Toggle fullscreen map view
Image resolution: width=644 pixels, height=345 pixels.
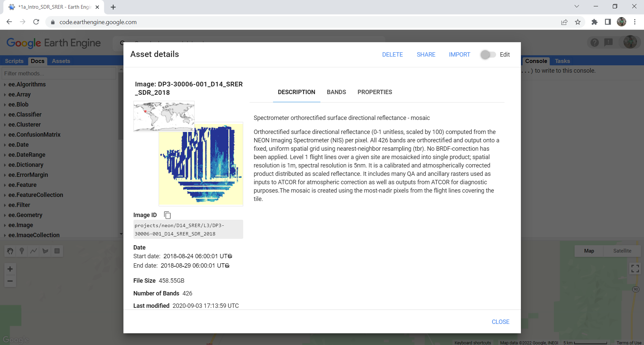pyautogui.click(x=635, y=268)
